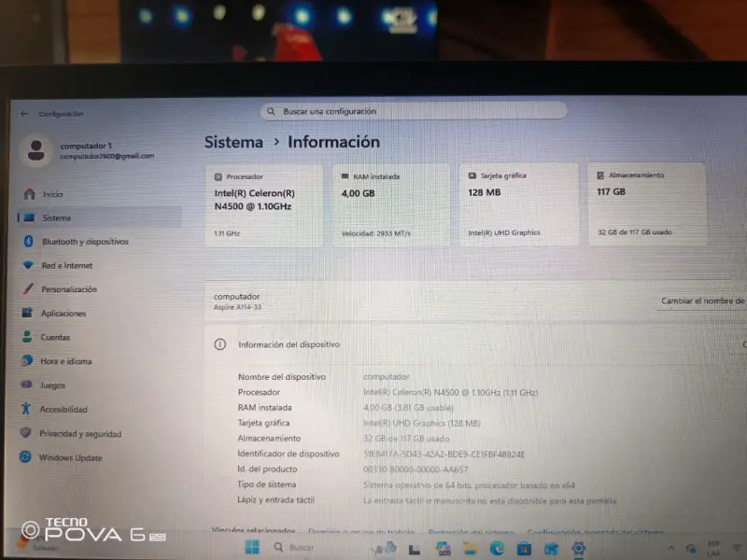
Task: Click the Windows Update refresh icon
Action: pos(25,457)
